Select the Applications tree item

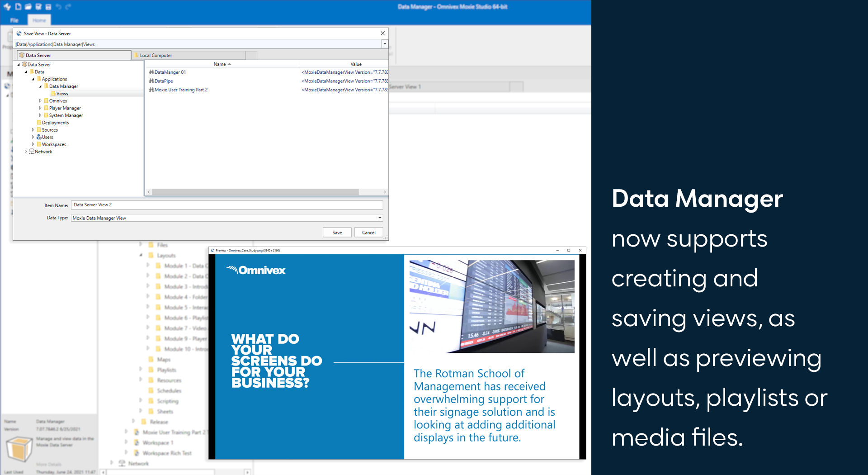point(54,79)
